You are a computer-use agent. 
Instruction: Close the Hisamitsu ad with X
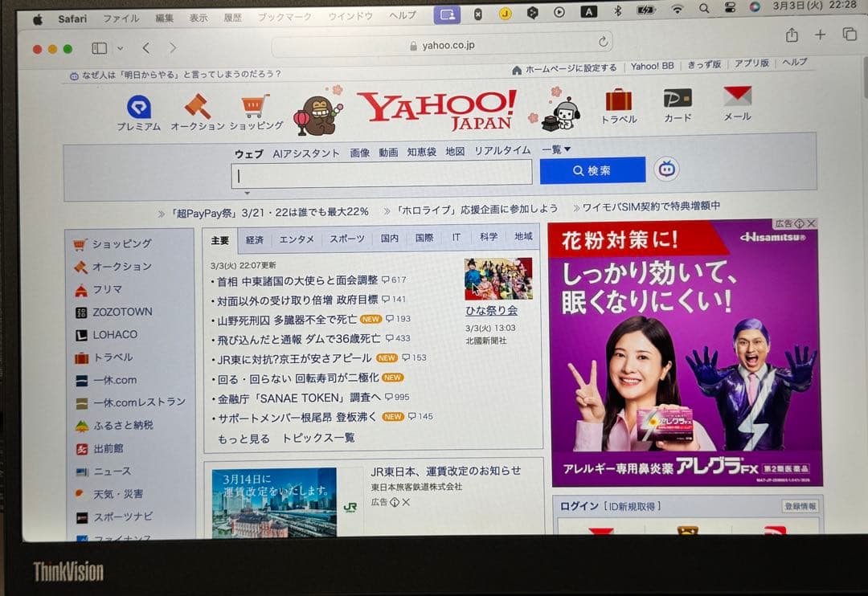tap(811, 223)
